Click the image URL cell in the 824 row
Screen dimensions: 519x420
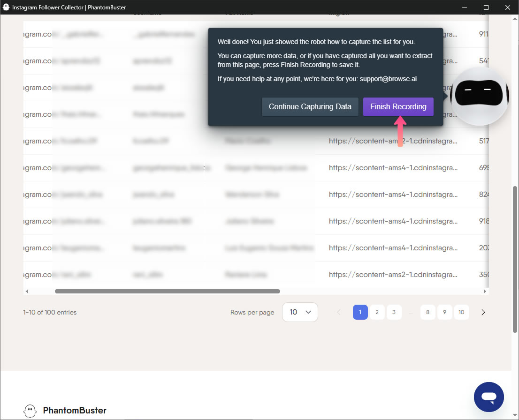[x=393, y=195]
